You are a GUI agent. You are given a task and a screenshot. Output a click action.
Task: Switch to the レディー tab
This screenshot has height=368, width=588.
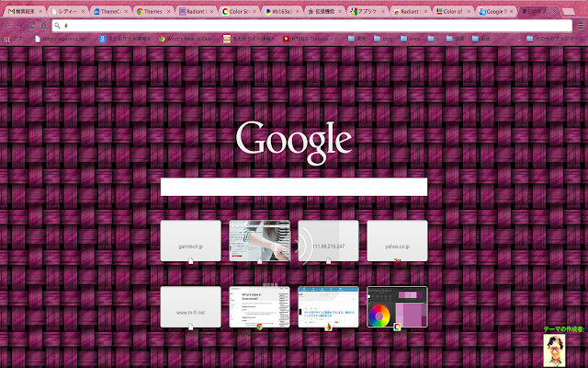point(67,12)
